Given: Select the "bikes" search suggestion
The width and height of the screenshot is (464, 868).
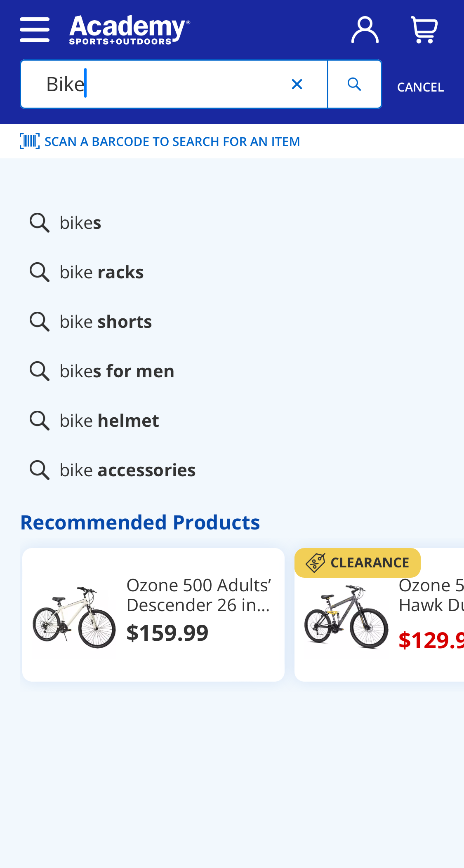Looking at the screenshot, I should [x=80, y=223].
